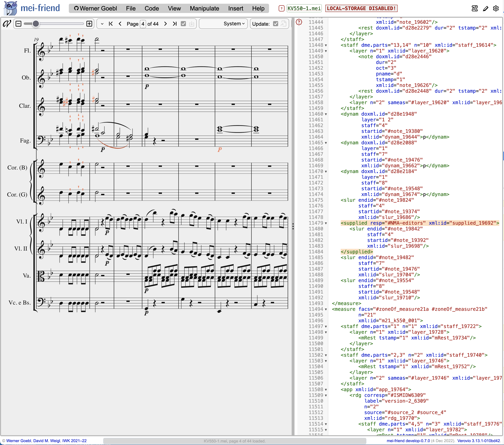
Task: Open the Insert menu
Action: click(x=235, y=8)
